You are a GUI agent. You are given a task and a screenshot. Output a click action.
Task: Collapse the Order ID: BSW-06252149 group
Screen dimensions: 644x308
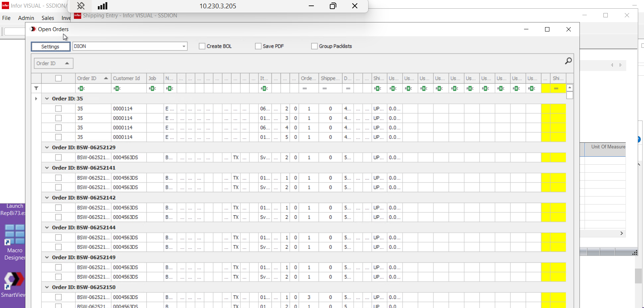click(x=47, y=257)
